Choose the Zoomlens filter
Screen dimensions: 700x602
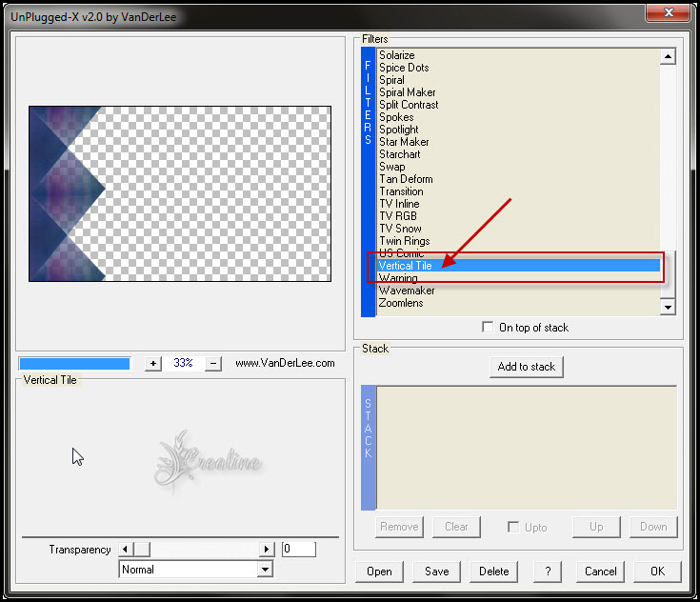point(401,303)
